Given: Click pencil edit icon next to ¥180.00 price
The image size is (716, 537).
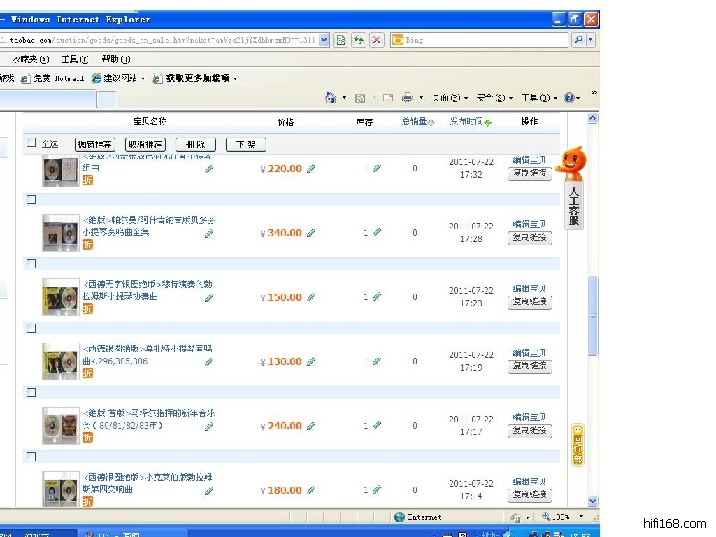Looking at the screenshot, I should point(311,490).
